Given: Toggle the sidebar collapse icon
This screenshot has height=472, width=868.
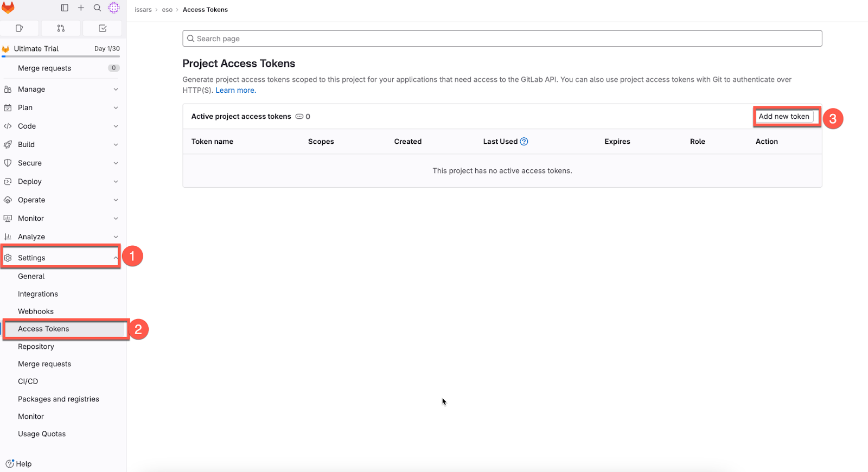Looking at the screenshot, I should (65, 8).
